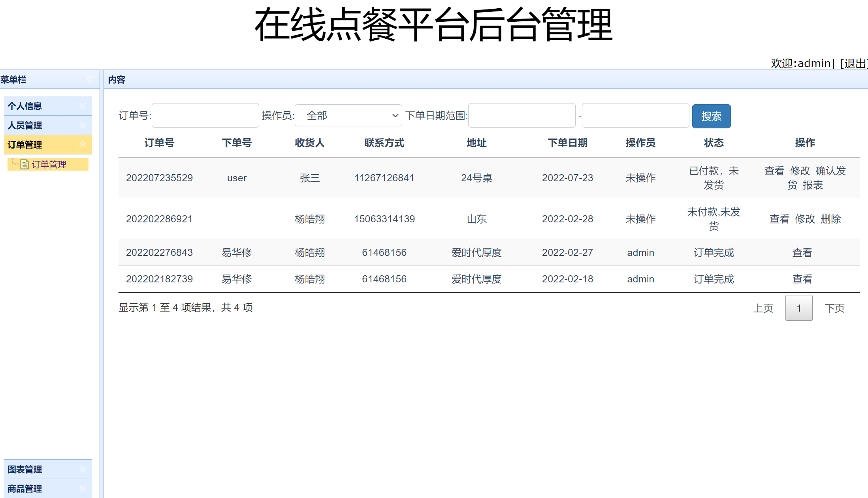Click 修改 for order 202202286921
Image resolution: width=868 pixels, height=498 pixels.
(805, 219)
